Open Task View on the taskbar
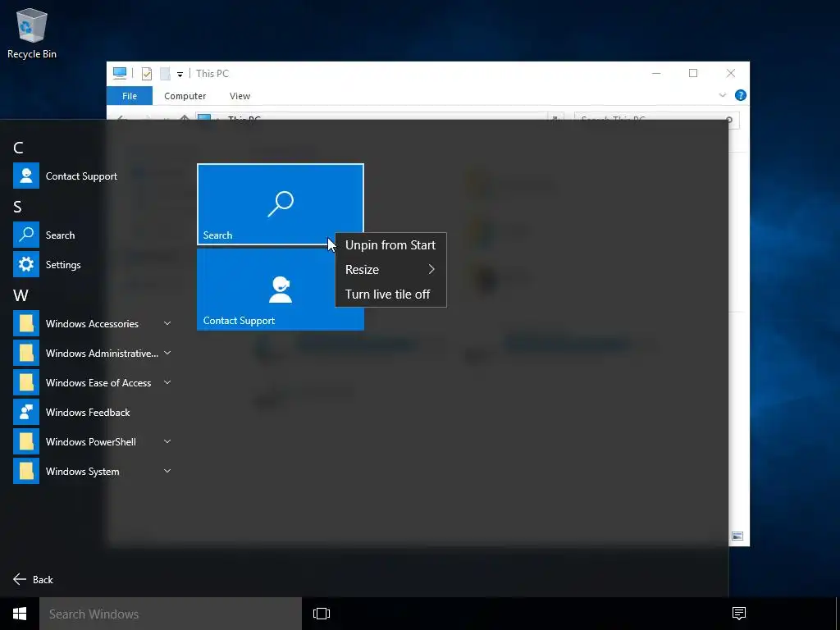Image resolution: width=840 pixels, height=630 pixels. pyautogui.click(x=322, y=614)
